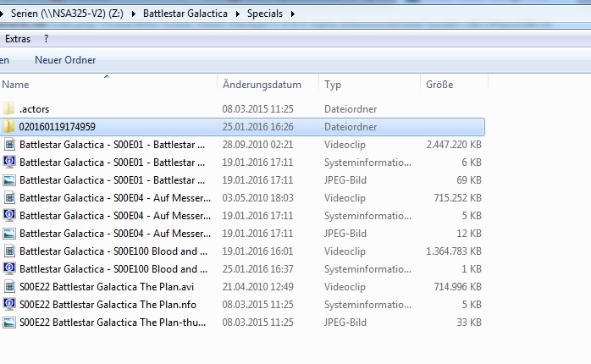This screenshot has width=591, height=364.
Task: Select the .actors folder icon
Action: 9,109
